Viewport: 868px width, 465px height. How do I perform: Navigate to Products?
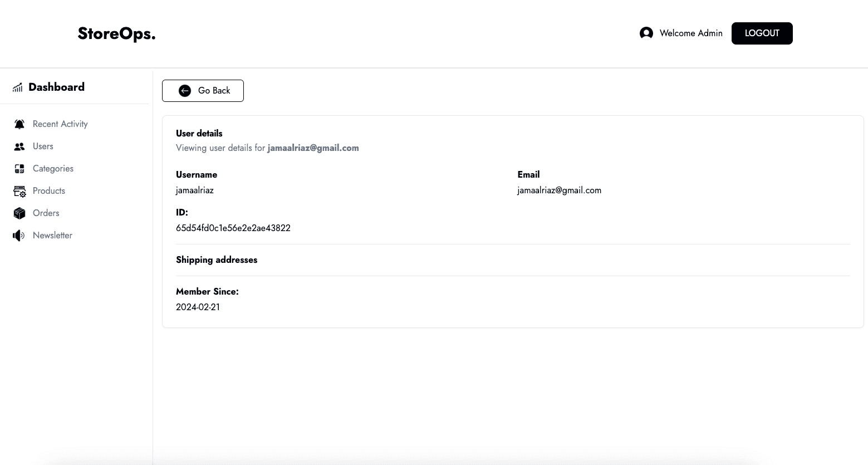[x=49, y=191]
